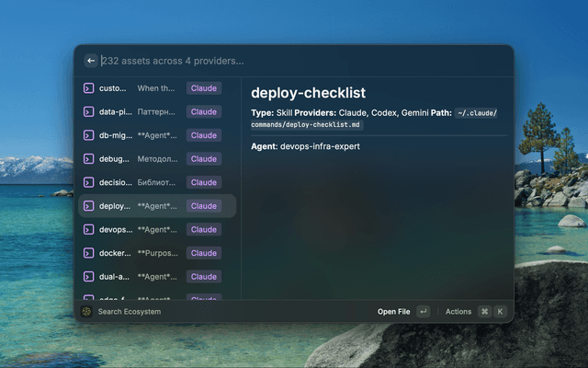Click 'Claude, Codex, Gemini' providers text

(x=383, y=113)
